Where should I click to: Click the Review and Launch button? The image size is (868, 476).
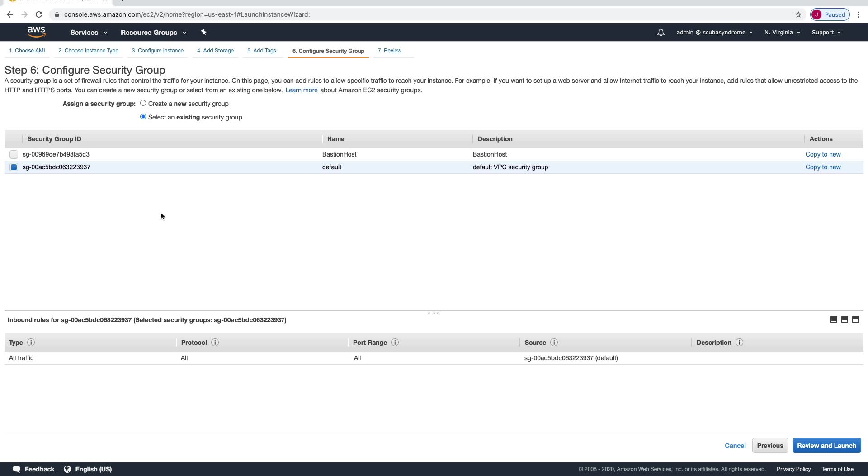[x=826, y=446]
